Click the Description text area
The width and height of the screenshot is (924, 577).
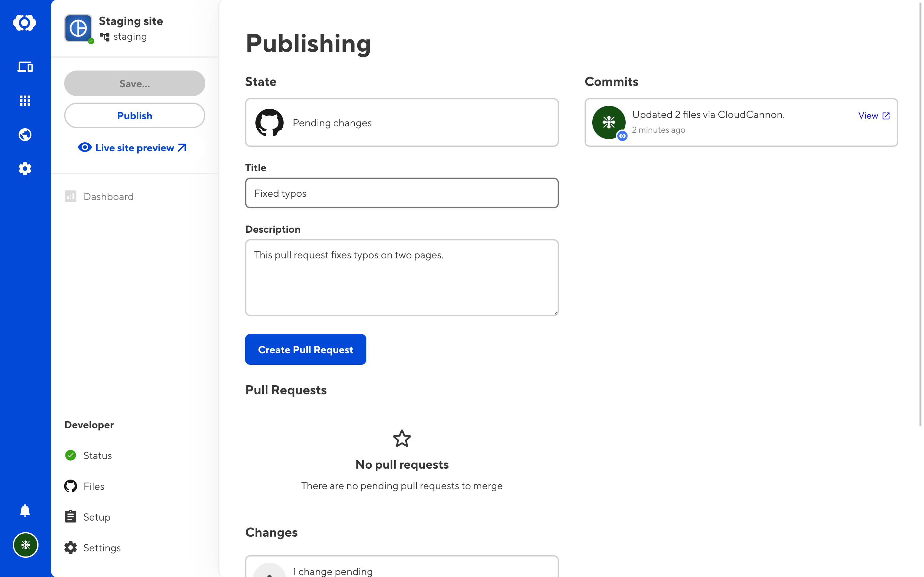402,277
